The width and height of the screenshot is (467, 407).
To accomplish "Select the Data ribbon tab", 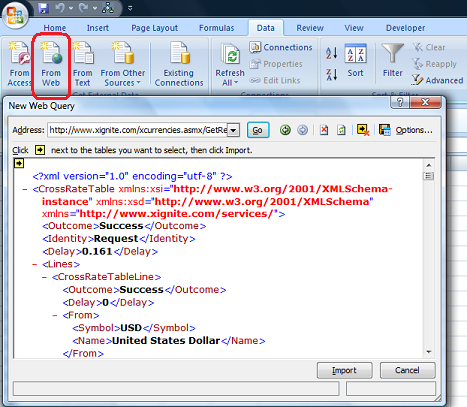I will tap(266, 28).
